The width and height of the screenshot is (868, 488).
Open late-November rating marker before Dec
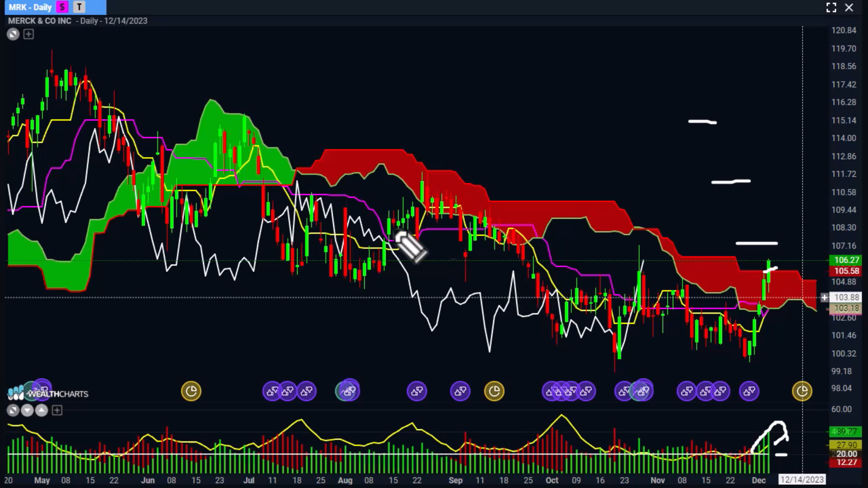tap(749, 391)
